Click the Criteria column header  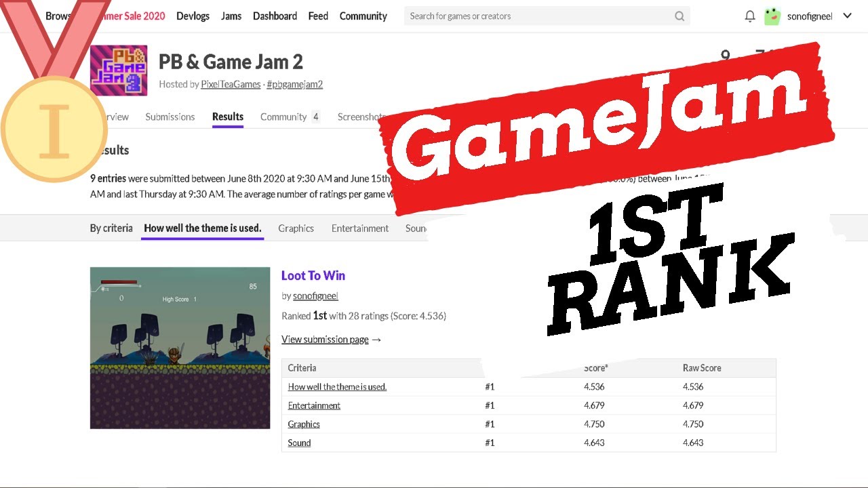coord(302,368)
